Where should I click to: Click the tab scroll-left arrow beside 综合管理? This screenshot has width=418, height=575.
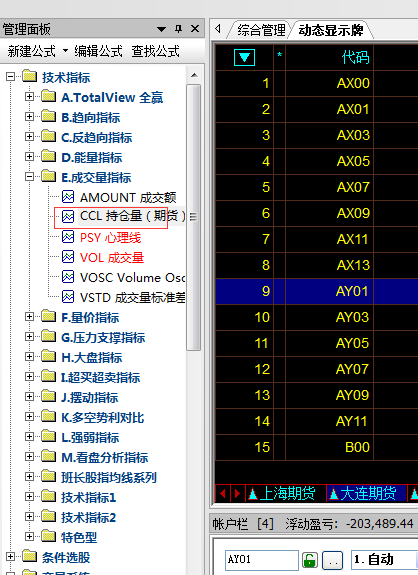coord(219,29)
